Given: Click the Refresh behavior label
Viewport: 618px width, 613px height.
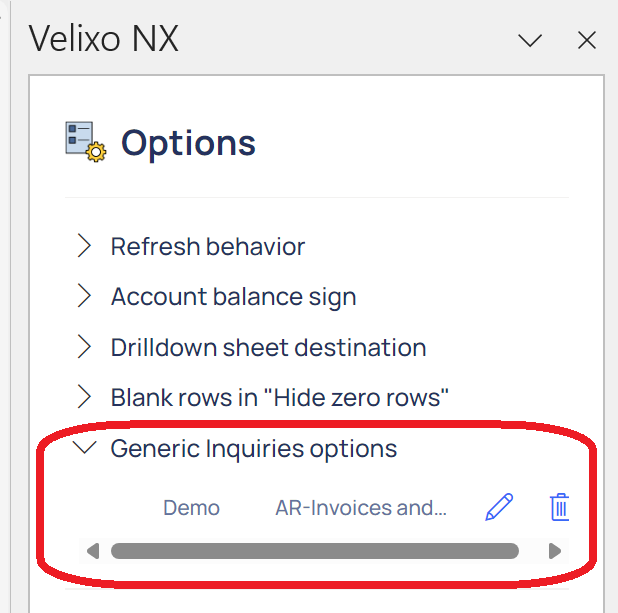Looking at the screenshot, I should point(208,247).
